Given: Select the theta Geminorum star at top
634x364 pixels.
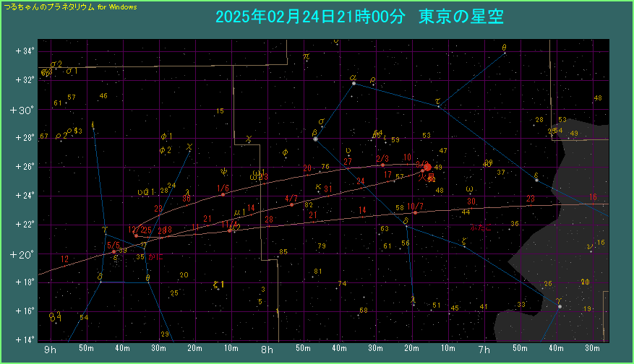Looking at the screenshot, I should pos(505,53).
